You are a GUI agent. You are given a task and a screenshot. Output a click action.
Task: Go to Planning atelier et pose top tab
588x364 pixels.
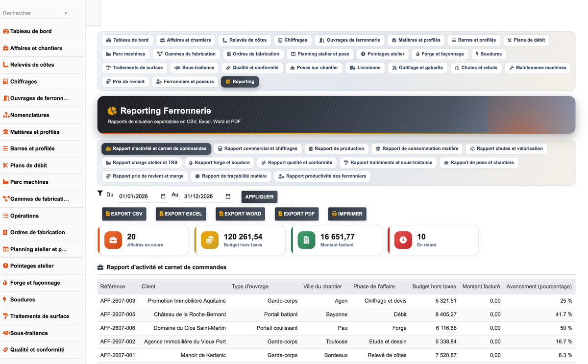tap(320, 54)
